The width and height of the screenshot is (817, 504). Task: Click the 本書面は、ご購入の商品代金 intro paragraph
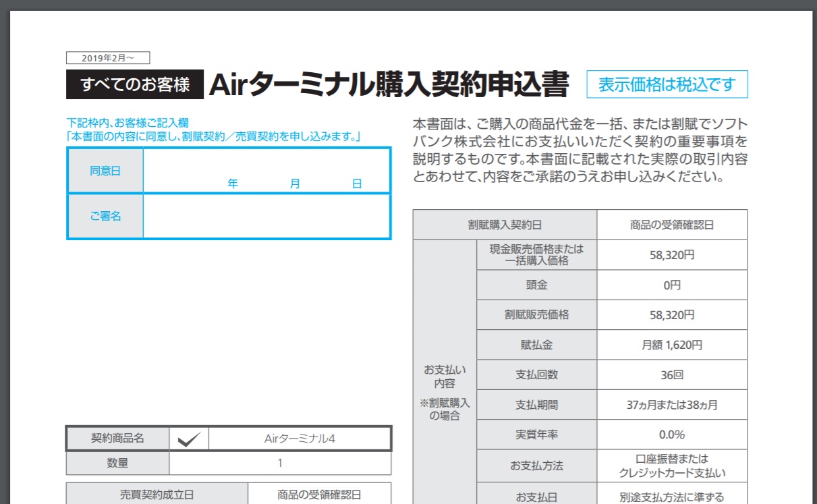pos(580,152)
